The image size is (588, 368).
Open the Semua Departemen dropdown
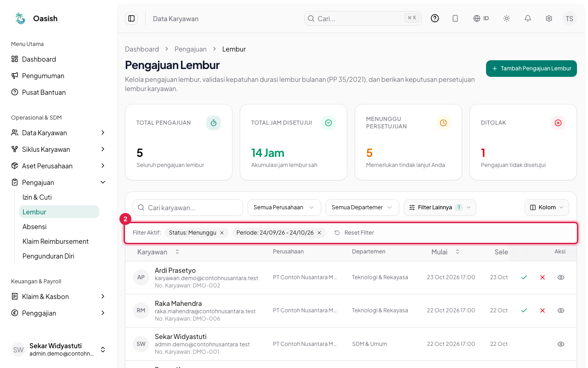coord(362,207)
